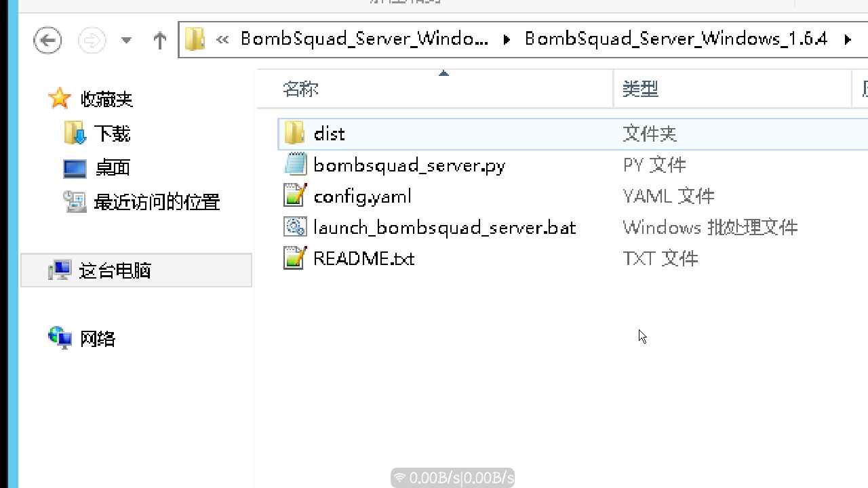Viewport: 868px width, 488px height.
Task: Click config.yaml file icon
Action: (295, 195)
